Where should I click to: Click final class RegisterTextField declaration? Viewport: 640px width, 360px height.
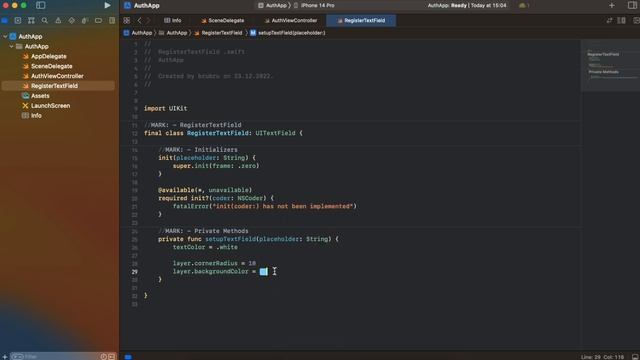[x=223, y=133]
